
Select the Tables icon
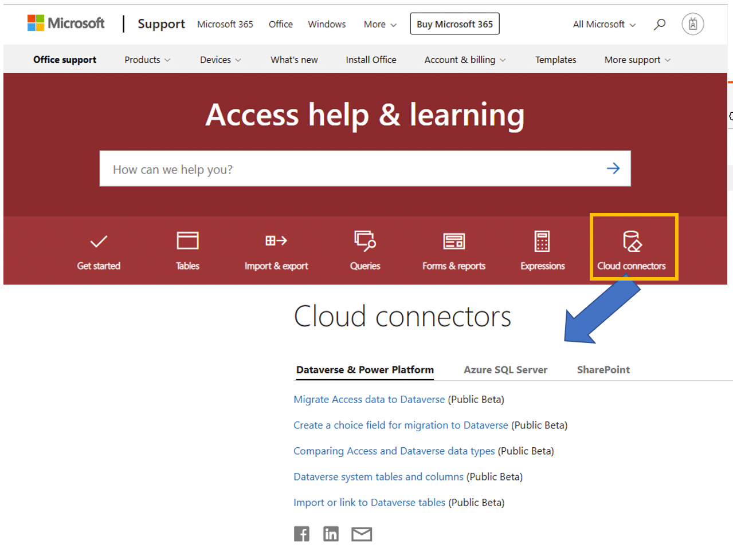187,240
